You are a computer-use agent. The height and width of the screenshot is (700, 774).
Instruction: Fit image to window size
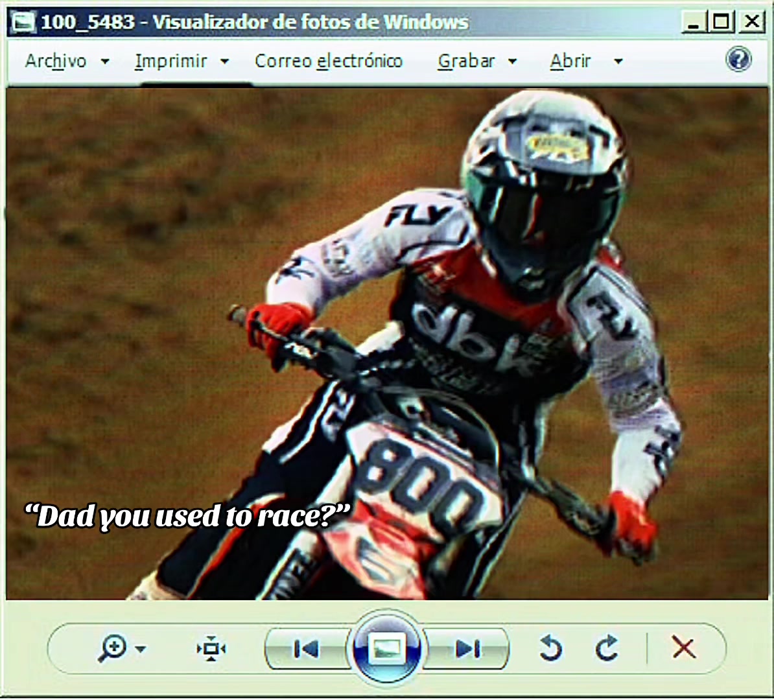click(211, 649)
